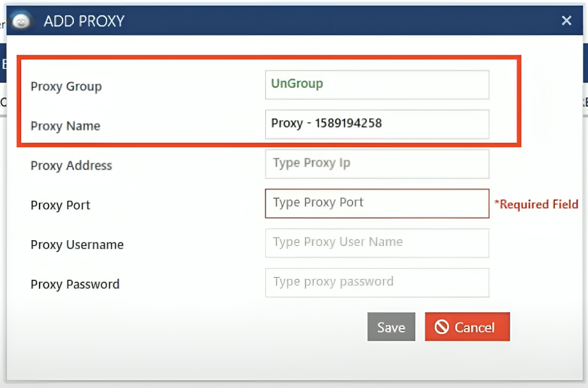Image resolution: width=588 pixels, height=388 pixels.
Task: Click the Proxy Name label
Action: pos(65,126)
